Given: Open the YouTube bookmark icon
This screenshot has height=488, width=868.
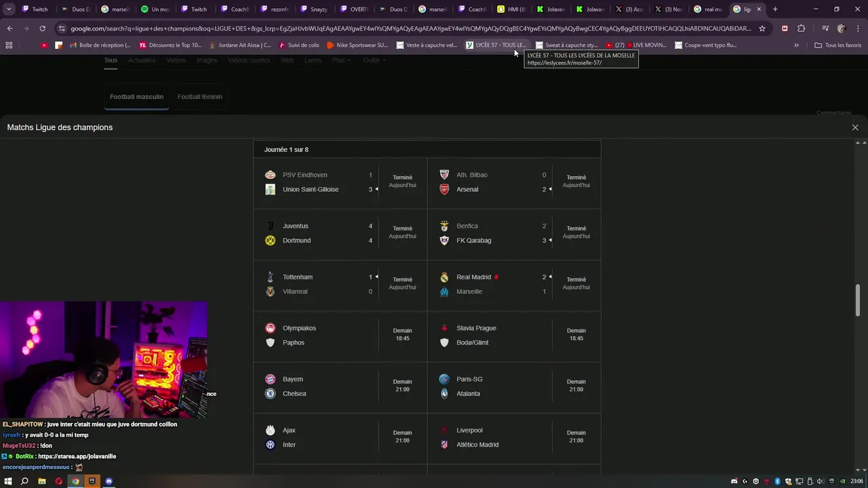Looking at the screenshot, I should 44,45.
